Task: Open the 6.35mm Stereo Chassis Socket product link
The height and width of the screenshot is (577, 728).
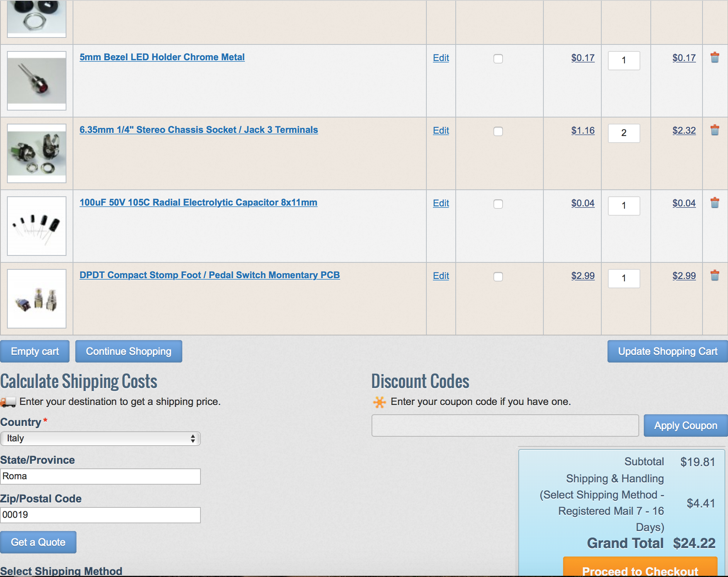Action: (199, 130)
